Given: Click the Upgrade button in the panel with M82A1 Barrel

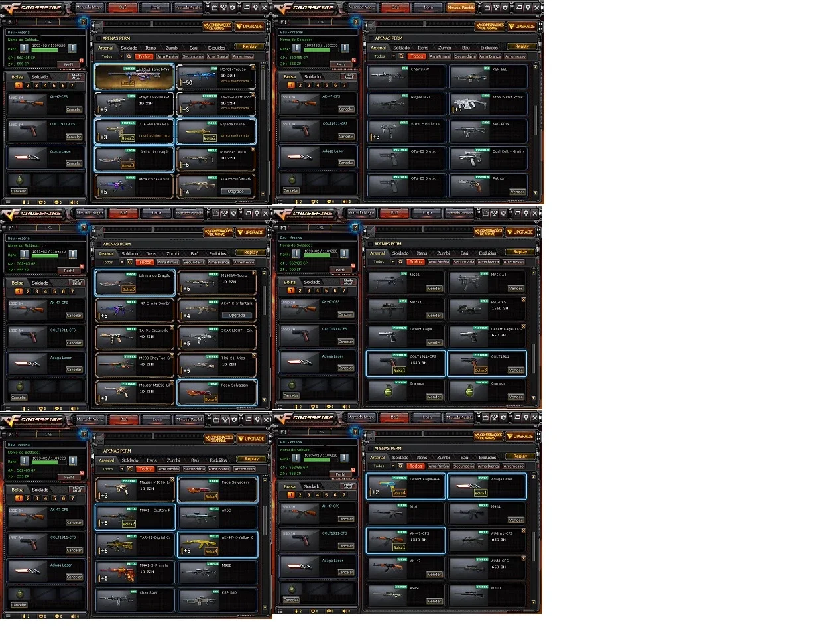Looking at the screenshot, I should (235, 191).
